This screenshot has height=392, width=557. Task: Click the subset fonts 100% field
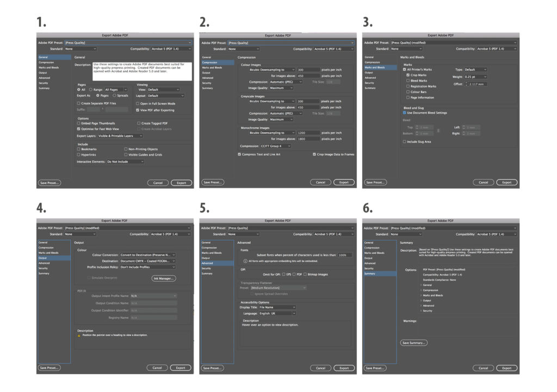coord(344,255)
